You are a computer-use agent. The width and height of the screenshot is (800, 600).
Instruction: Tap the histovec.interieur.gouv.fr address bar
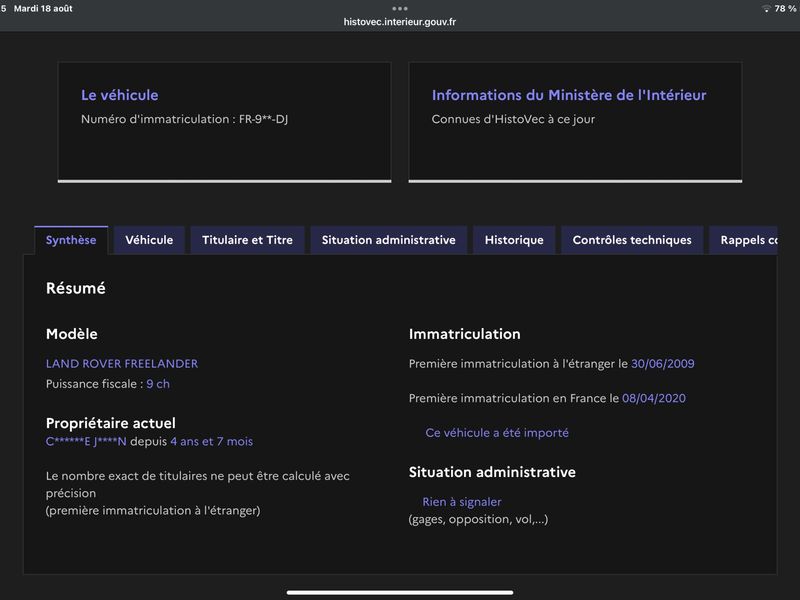point(399,22)
